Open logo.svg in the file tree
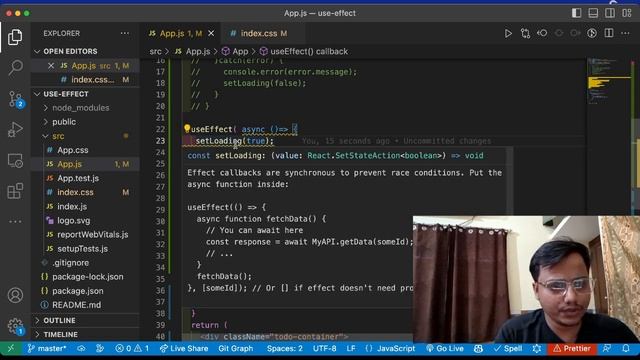The image size is (640, 360). pyautogui.click(x=85, y=220)
